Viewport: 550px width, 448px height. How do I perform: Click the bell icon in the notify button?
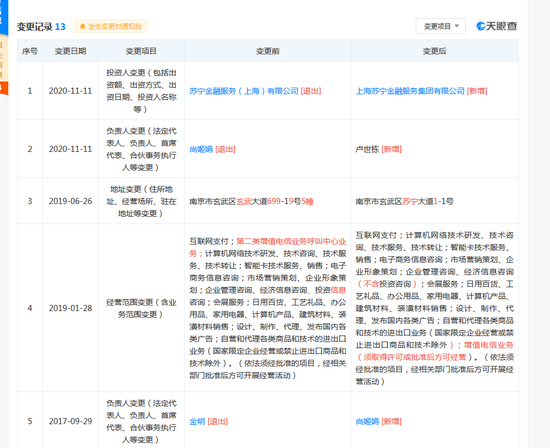[x=82, y=26]
